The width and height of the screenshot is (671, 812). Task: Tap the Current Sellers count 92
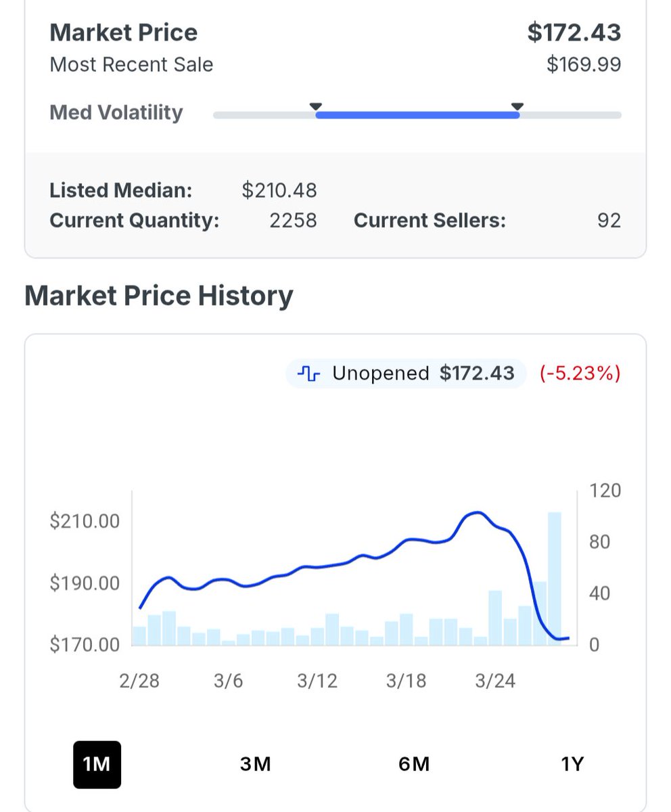(609, 221)
